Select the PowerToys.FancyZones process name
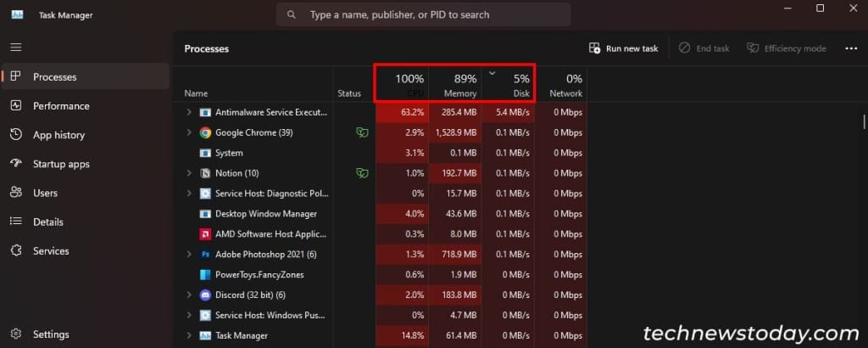Screen dimensions: 868x348 [x=259, y=274]
